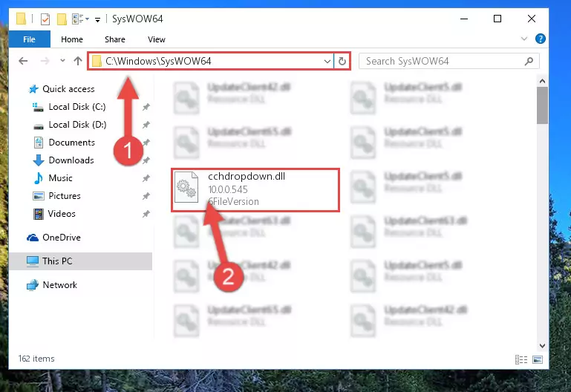This screenshot has width=571, height=392.
Task: Click the Search SysWOW64 field
Action: tap(448, 61)
